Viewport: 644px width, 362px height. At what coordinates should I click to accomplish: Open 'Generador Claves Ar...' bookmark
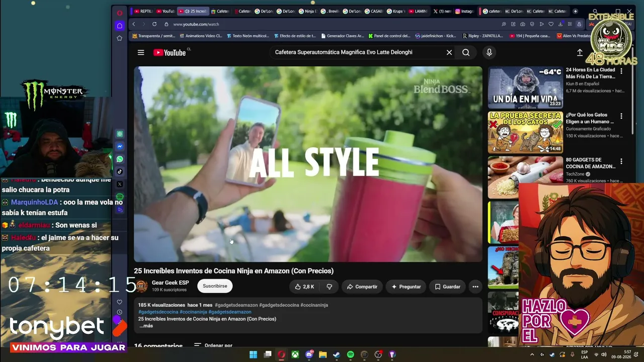342,36
